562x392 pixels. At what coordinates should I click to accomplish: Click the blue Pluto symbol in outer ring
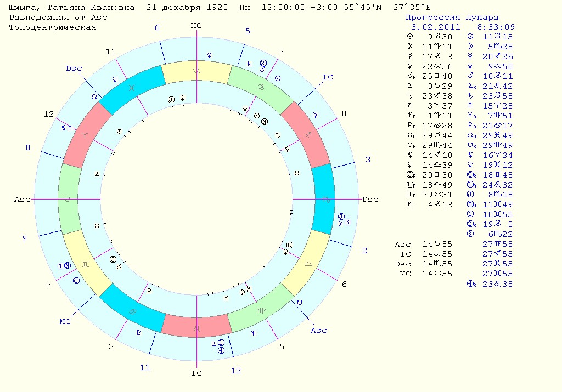138,333
